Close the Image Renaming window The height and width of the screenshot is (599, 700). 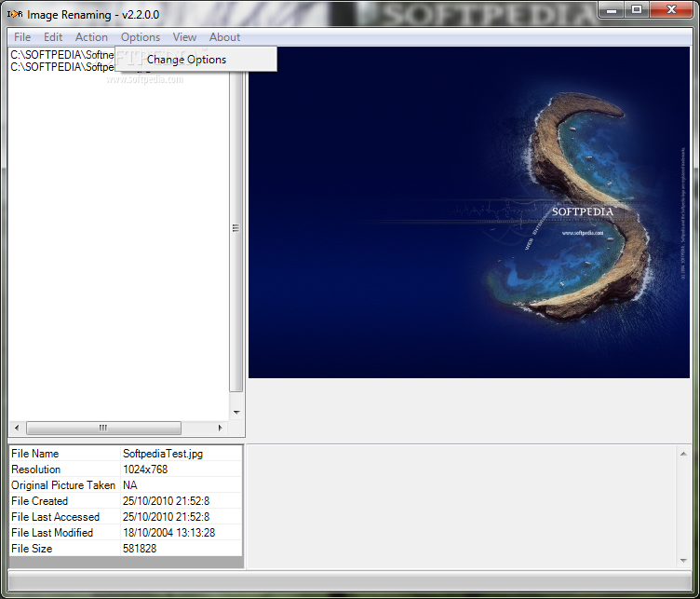(671, 10)
